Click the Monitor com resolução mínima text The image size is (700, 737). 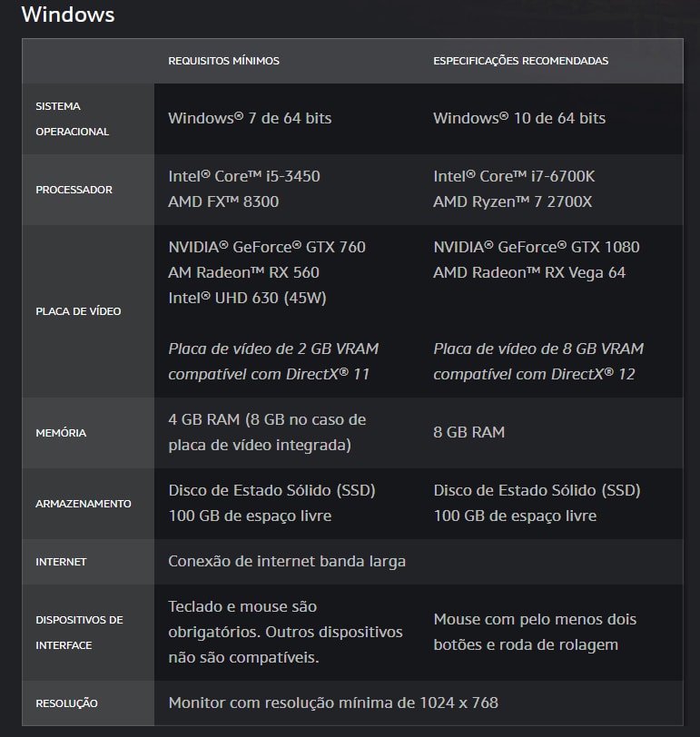[332, 703]
